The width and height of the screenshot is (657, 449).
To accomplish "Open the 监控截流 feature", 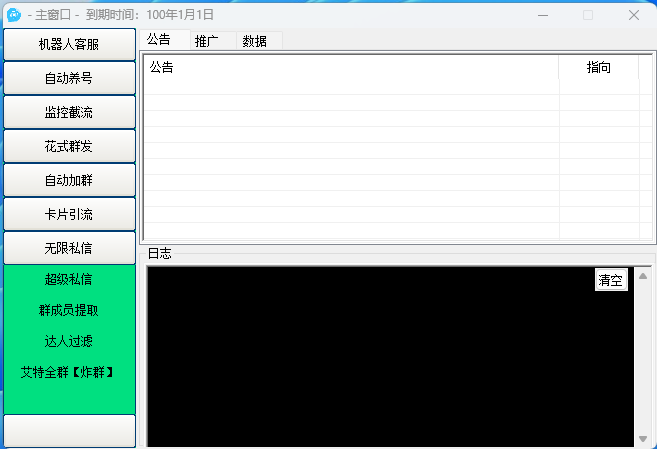I will 69,112.
